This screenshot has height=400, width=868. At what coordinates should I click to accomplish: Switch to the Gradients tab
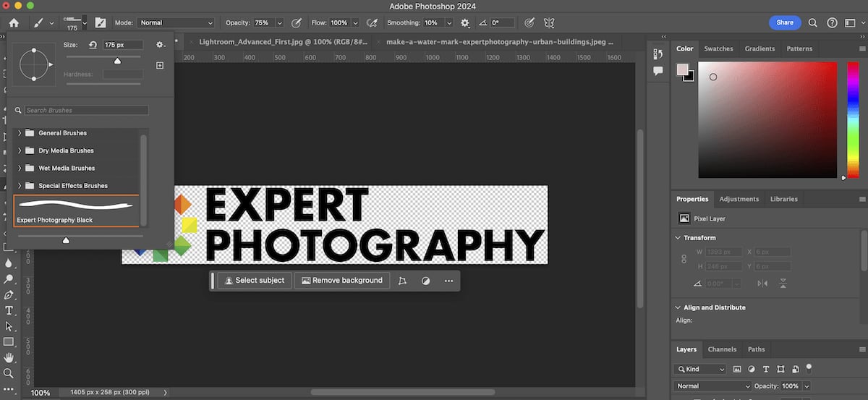coord(760,48)
